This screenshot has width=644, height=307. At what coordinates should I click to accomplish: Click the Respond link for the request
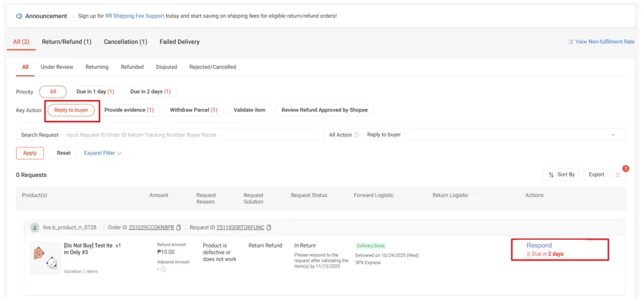[539, 245]
